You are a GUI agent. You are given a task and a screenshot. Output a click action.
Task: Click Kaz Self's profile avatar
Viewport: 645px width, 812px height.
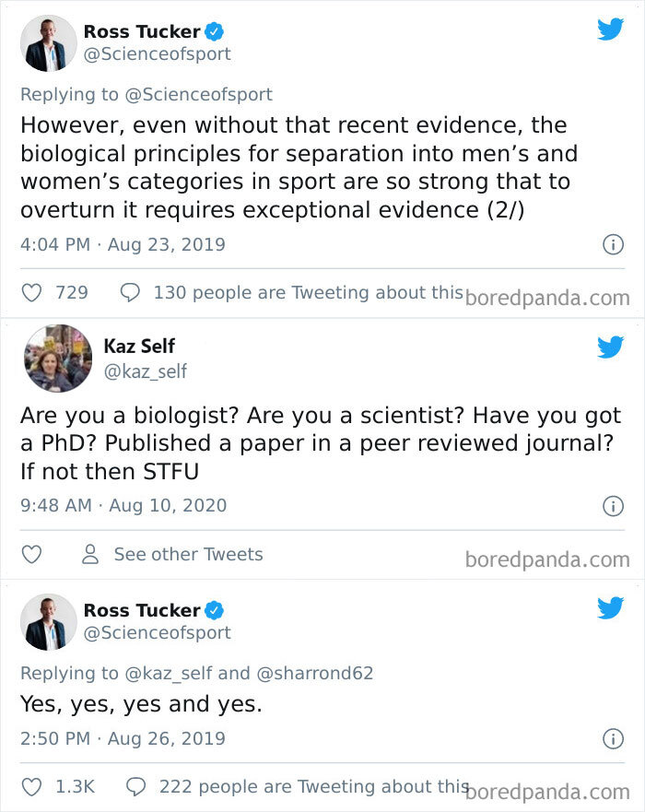(x=57, y=358)
